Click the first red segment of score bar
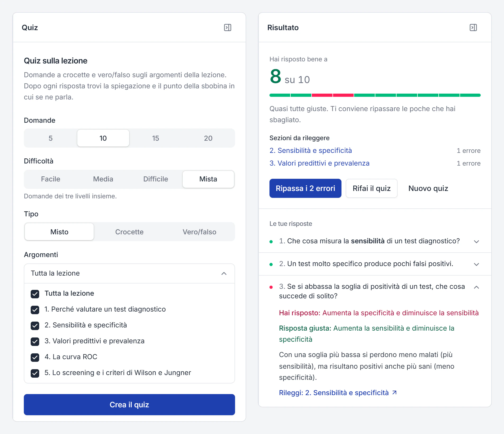 coord(322,95)
